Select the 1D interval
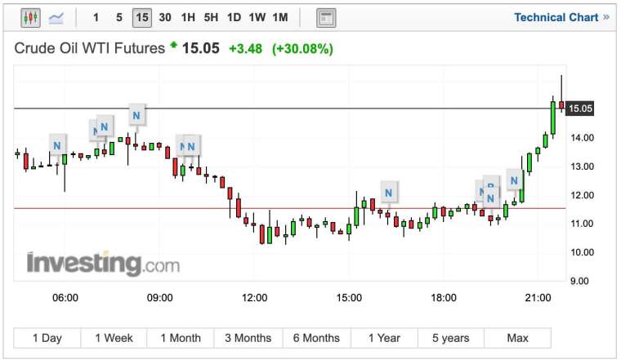This screenshot has height=364, width=621. 234,18
